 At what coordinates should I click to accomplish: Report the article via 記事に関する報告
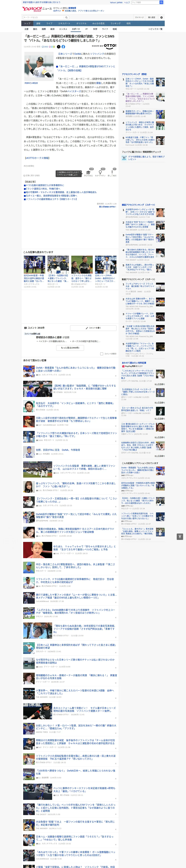[x=32, y=176]
